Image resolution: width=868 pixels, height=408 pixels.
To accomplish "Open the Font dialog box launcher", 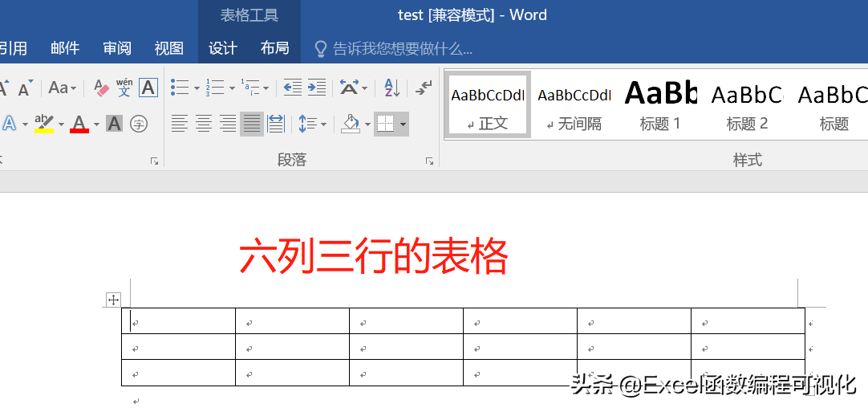I will 155,161.
